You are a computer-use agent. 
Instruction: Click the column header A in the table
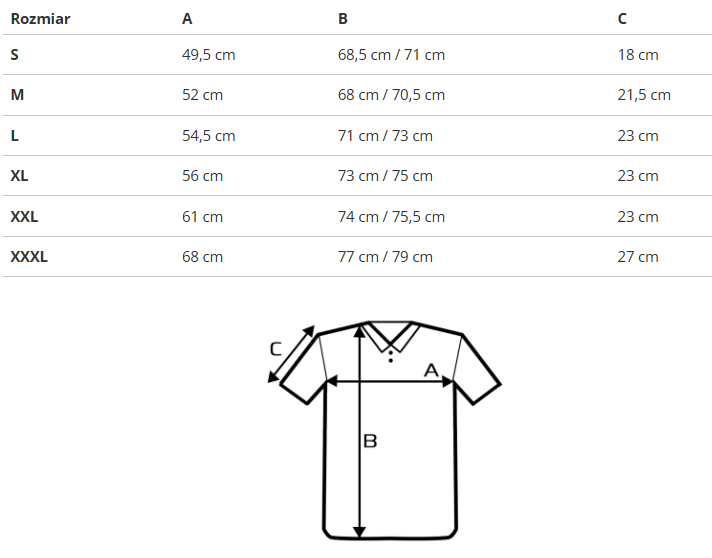tap(187, 19)
